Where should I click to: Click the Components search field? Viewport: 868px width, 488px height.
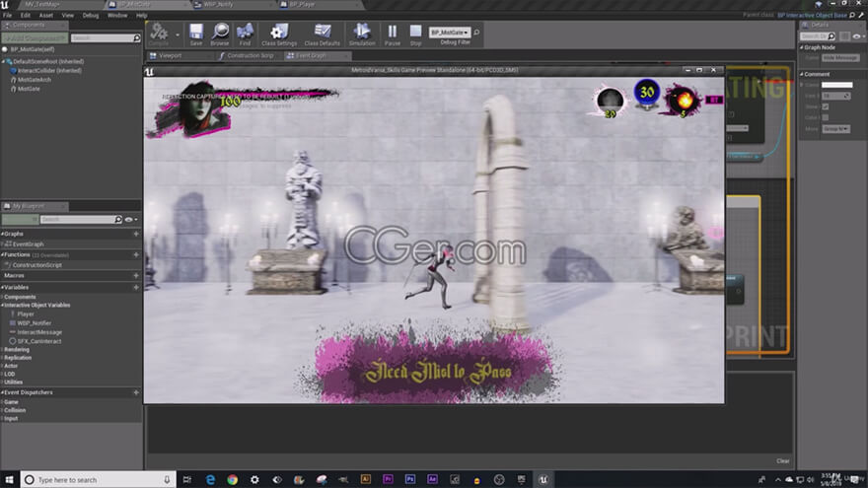point(106,38)
